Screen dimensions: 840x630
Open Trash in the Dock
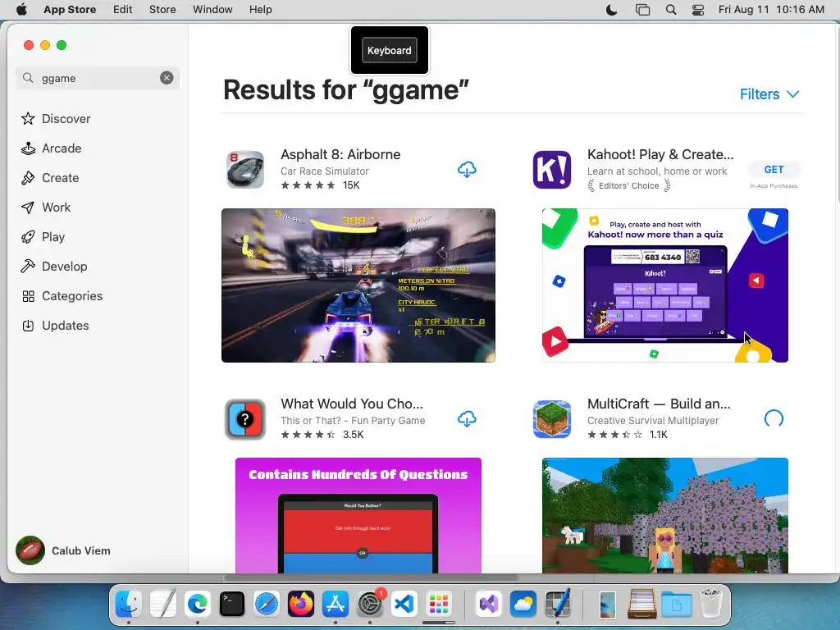[x=711, y=603]
